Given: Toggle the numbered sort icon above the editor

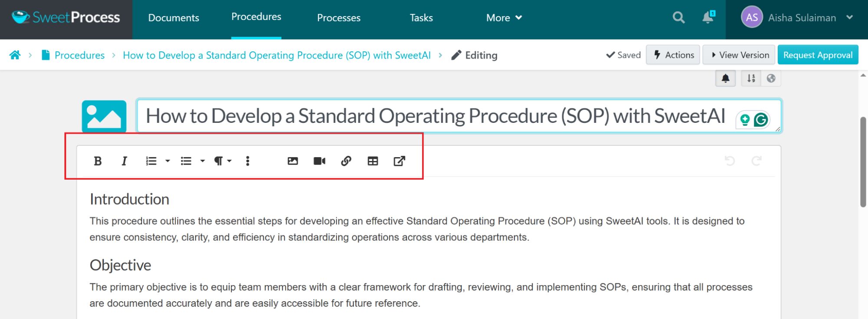Looking at the screenshot, I should coord(751,78).
